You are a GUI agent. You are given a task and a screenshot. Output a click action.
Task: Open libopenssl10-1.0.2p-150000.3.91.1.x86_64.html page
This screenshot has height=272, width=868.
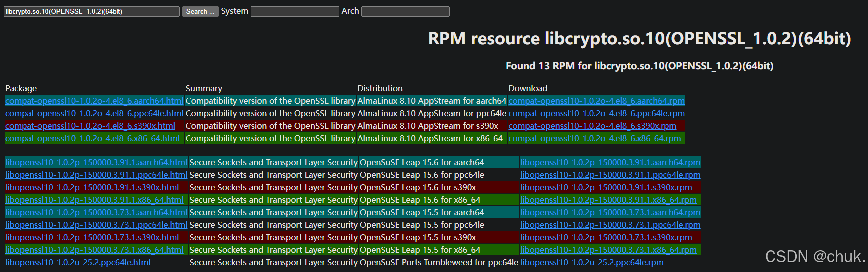94,200
